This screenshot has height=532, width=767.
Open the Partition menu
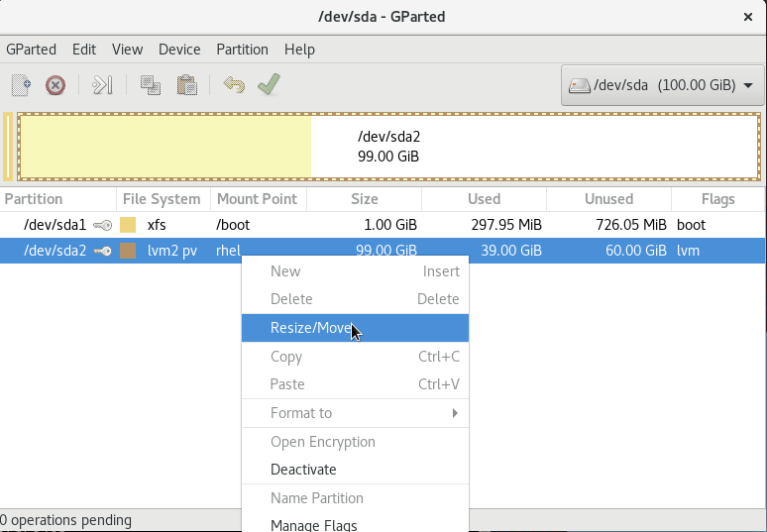(x=242, y=50)
